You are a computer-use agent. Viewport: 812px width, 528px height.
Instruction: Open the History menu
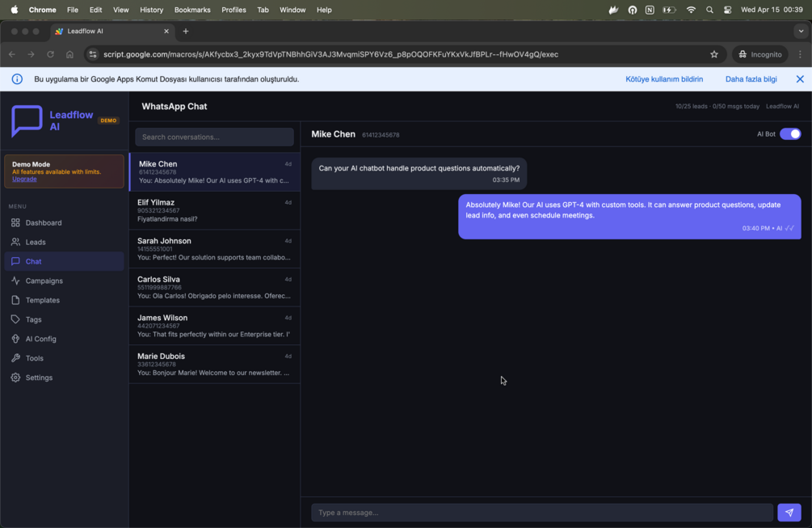pos(151,10)
